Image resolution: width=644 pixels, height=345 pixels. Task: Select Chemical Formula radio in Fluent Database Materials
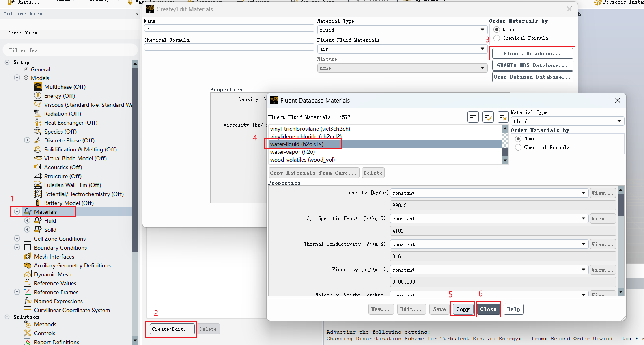518,147
